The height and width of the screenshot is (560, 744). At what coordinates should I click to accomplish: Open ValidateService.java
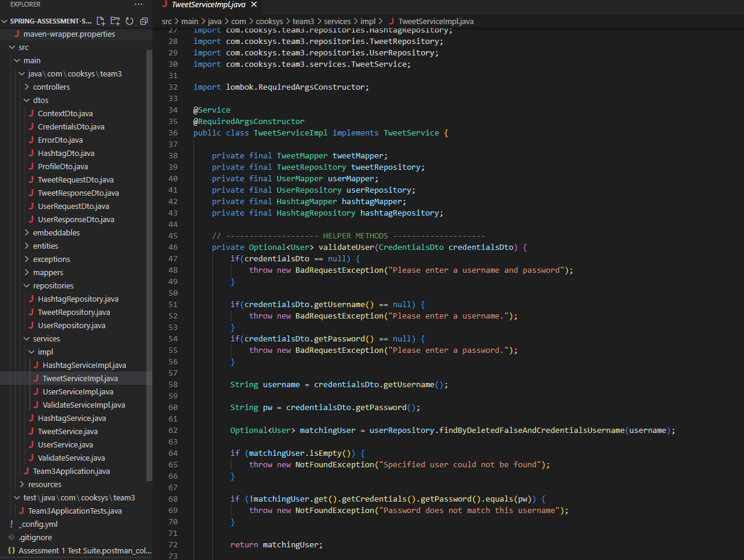pyautogui.click(x=72, y=458)
